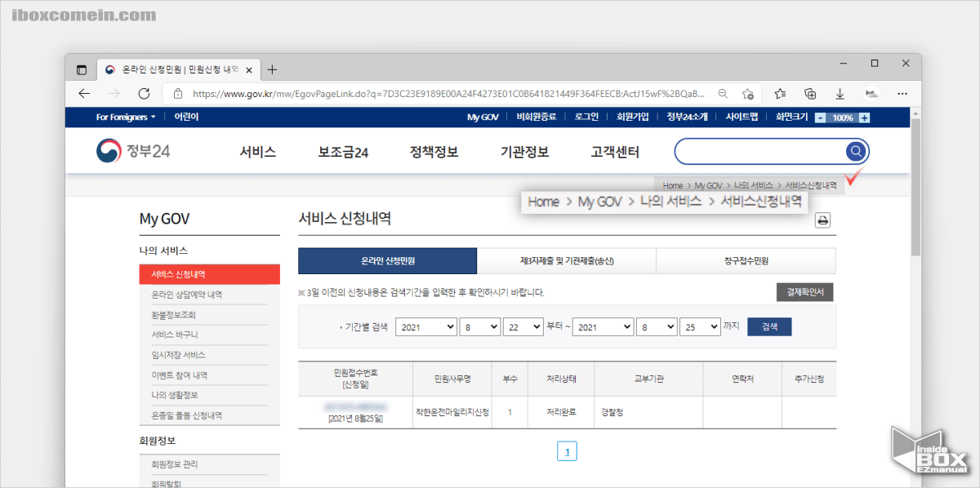The image size is (980, 488).
Task: Click the lock icon in the address bar
Action: 178,94
